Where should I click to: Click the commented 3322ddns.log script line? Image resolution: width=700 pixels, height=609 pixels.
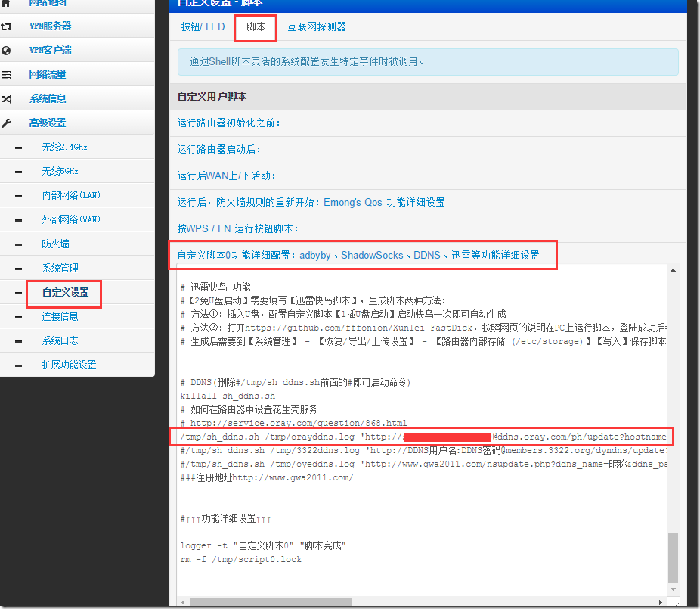(x=423, y=450)
